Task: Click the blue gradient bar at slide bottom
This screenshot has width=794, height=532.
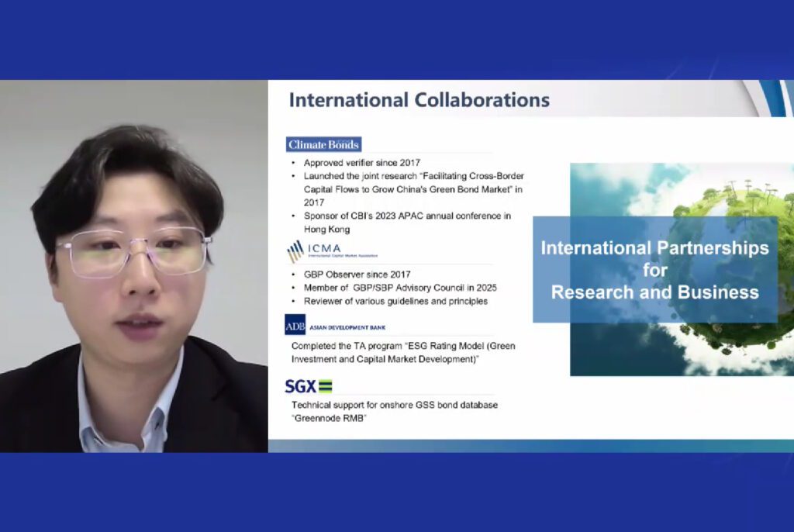Action: point(530,446)
